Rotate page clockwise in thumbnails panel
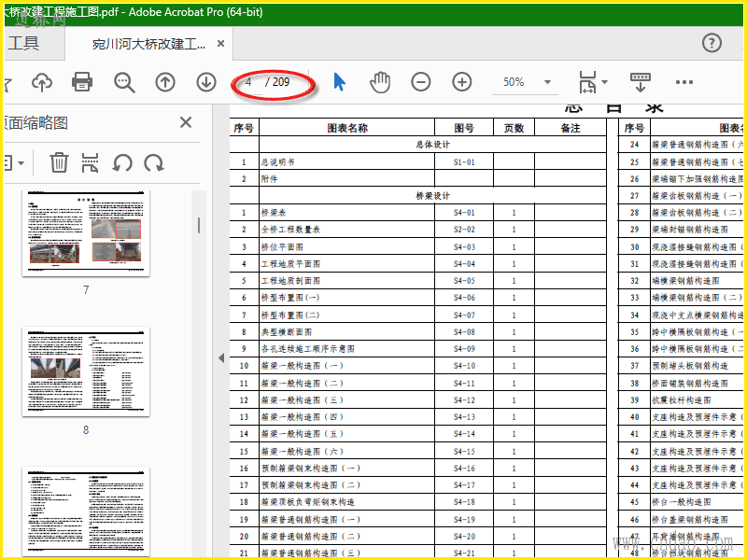747x560 pixels. pos(153,162)
